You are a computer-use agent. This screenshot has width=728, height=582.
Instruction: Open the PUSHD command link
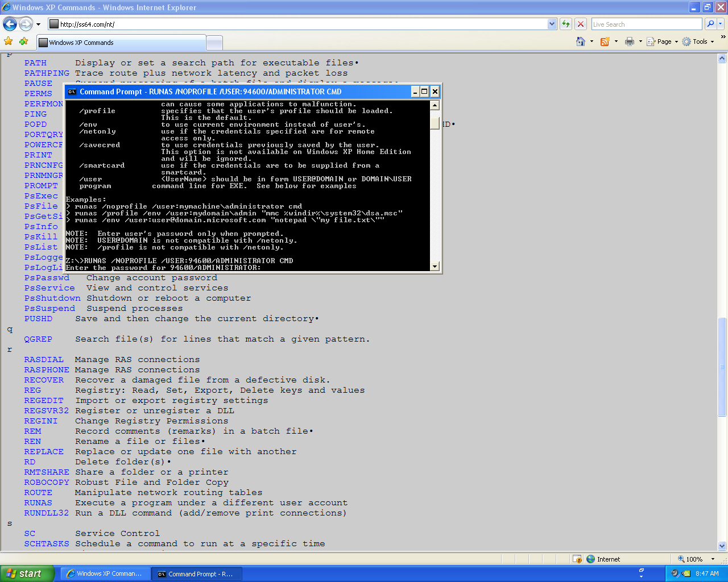click(38, 318)
